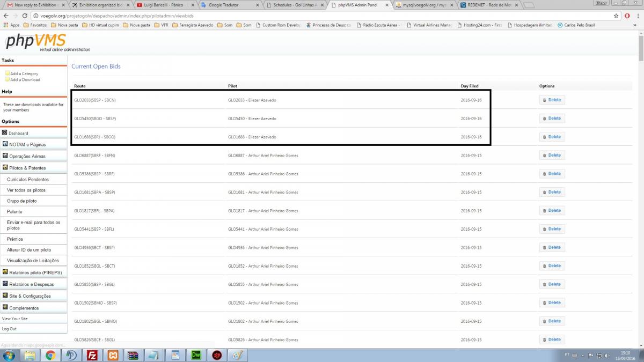Switch to Google Chrome in the taskbar
The height and width of the screenshot is (362, 644).
pos(50,355)
